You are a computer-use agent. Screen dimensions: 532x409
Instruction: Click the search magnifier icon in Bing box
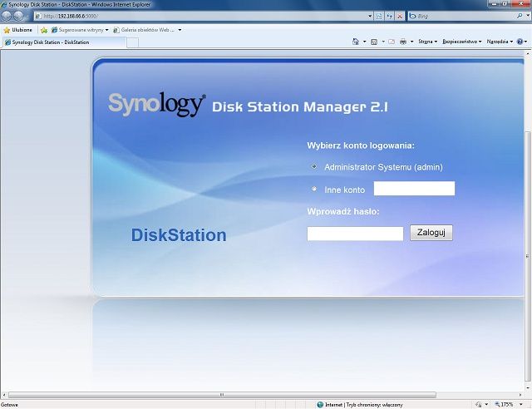click(x=520, y=16)
